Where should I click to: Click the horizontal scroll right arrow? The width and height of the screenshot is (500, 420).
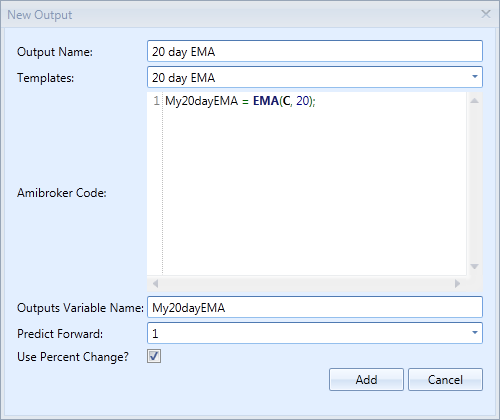click(x=457, y=284)
